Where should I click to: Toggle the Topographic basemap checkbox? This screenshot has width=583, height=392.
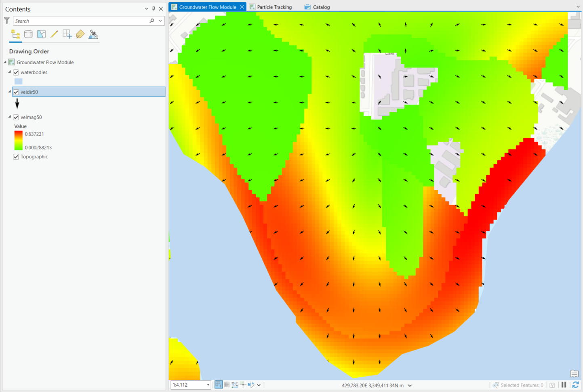16,157
